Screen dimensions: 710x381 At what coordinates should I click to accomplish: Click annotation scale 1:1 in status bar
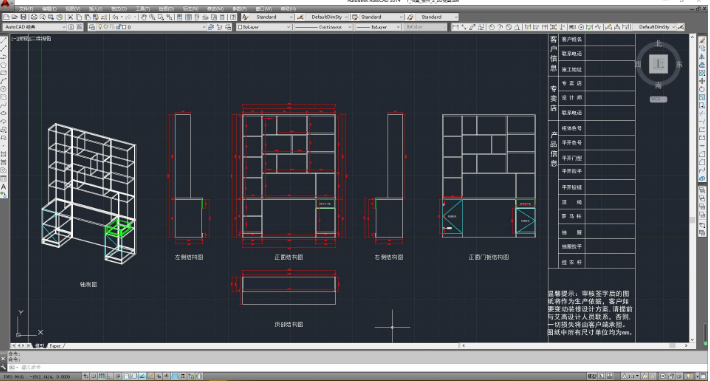[x=631, y=376]
